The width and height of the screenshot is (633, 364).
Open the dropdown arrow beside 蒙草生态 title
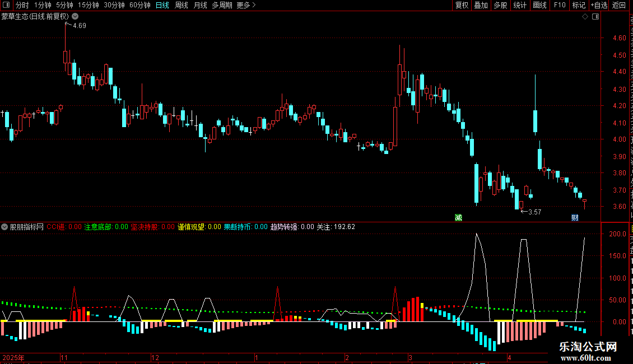[x=75, y=17]
